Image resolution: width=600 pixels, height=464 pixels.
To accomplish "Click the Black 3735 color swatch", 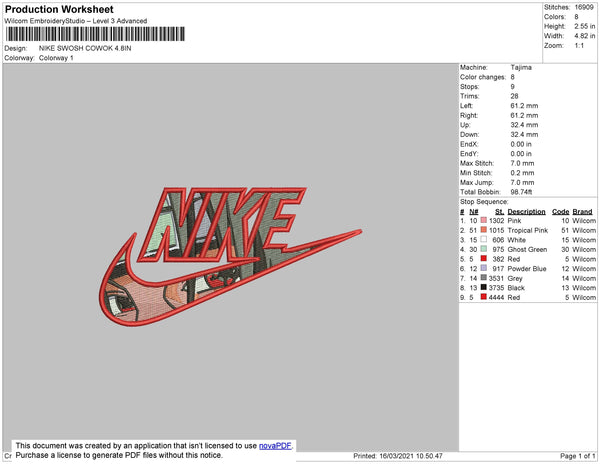I will point(484,287).
